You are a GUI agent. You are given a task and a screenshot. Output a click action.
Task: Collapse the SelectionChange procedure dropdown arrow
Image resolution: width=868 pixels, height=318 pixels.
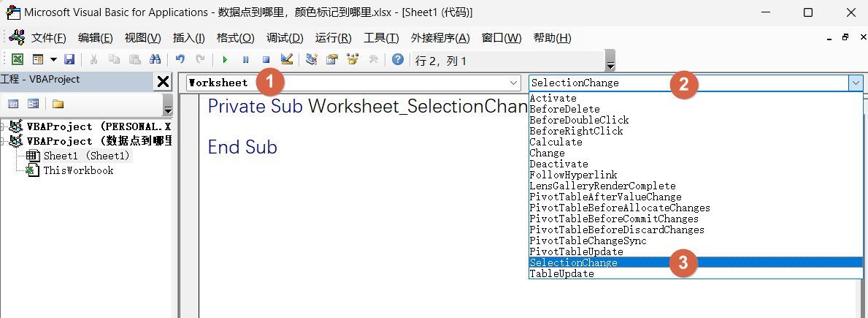tap(856, 83)
